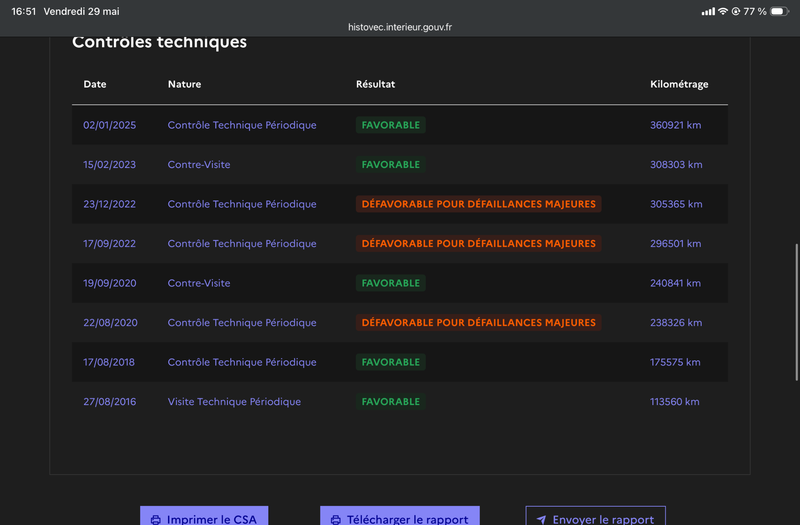Select the Télécharger le rapport button
This screenshot has width=800, height=525.
pos(399,516)
